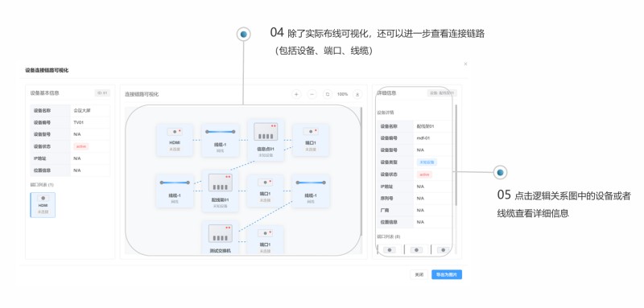
Task: Click active status badge in 设备基本信息 panel
Action: click(x=81, y=146)
